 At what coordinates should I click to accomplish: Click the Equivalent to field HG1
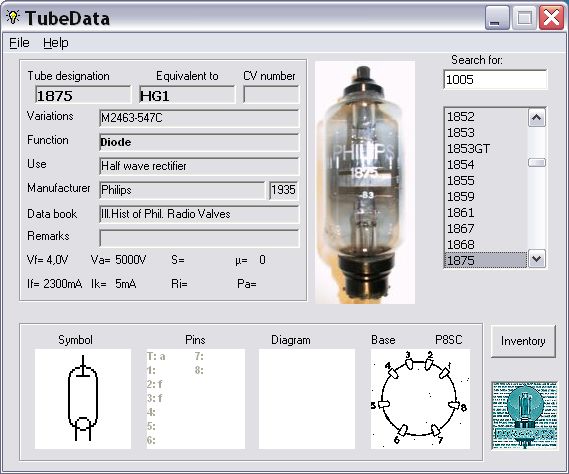point(187,95)
